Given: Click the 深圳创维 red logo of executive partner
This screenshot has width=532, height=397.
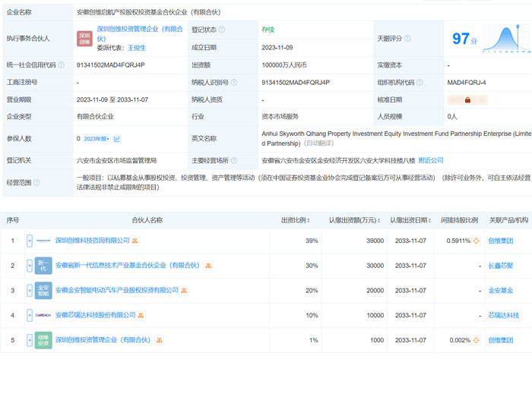Looking at the screenshot, I should tap(84, 39).
